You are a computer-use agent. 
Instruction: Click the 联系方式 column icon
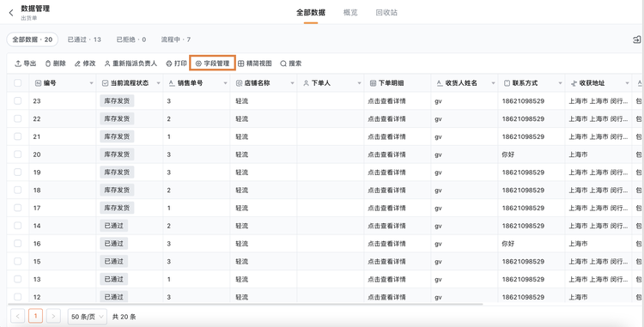pyautogui.click(x=507, y=83)
